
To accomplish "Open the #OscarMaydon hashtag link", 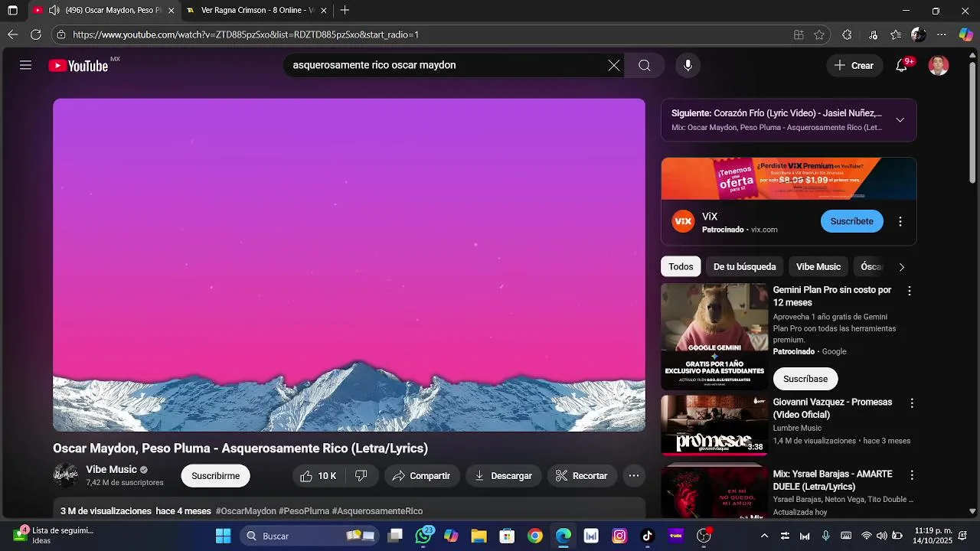I will (246, 511).
